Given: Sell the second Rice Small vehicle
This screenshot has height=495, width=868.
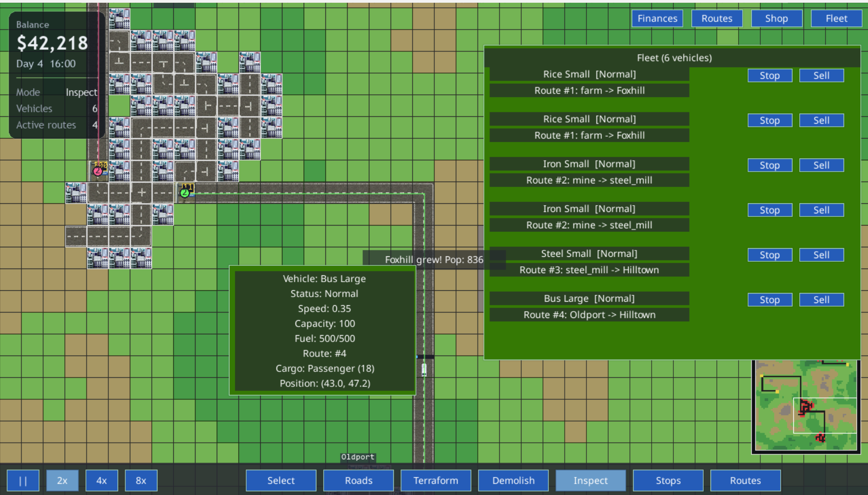Looking at the screenshot, I should [x=821, y=120].
